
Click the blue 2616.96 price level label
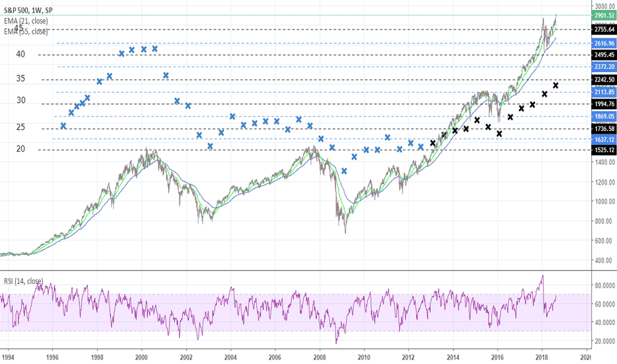pyautogui.click(x=604, y=43)
